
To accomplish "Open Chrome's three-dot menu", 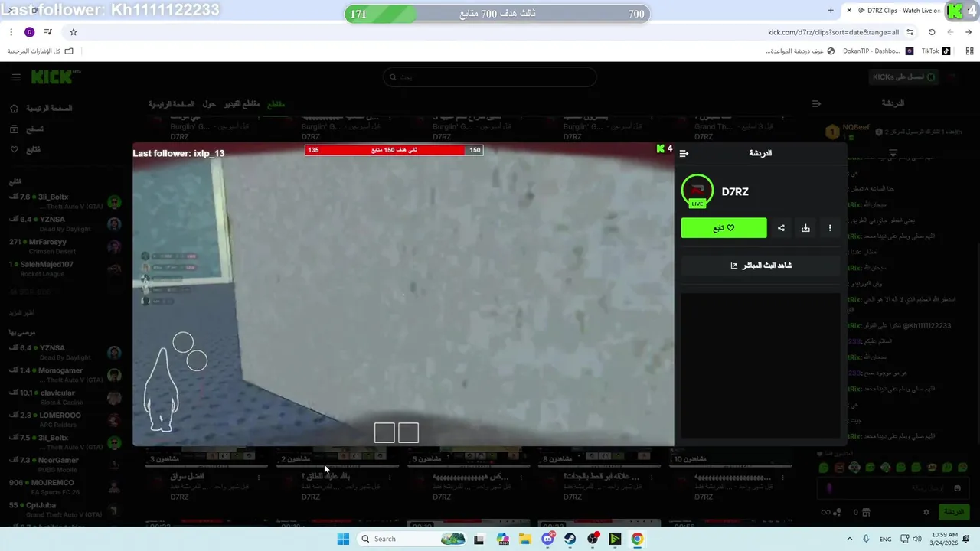I will tap(11, 32).
